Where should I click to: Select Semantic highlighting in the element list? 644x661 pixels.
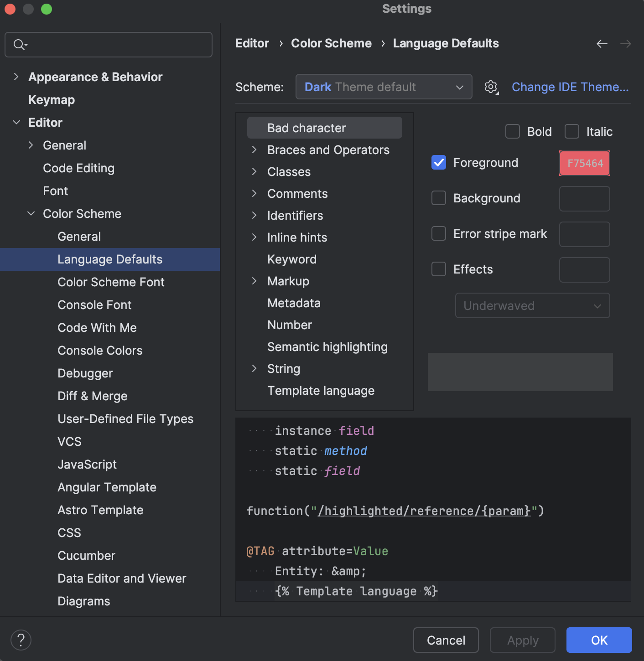point(327,346)
